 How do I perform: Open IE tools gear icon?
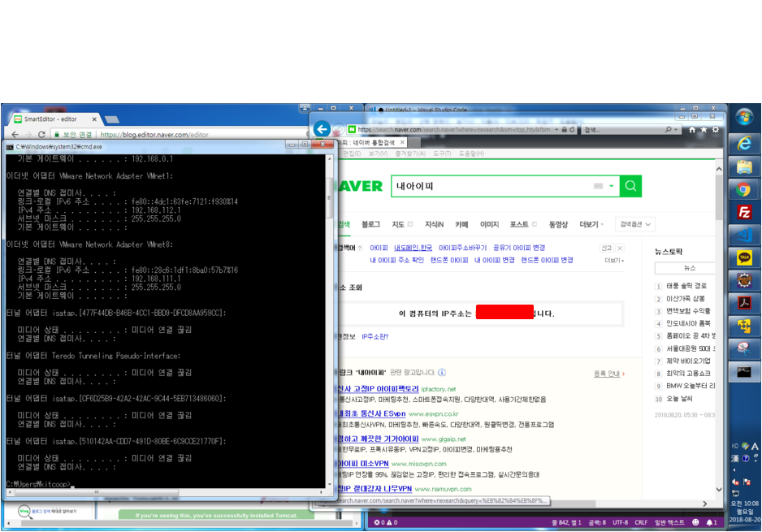pyautogui.click(x=716, y=130)
